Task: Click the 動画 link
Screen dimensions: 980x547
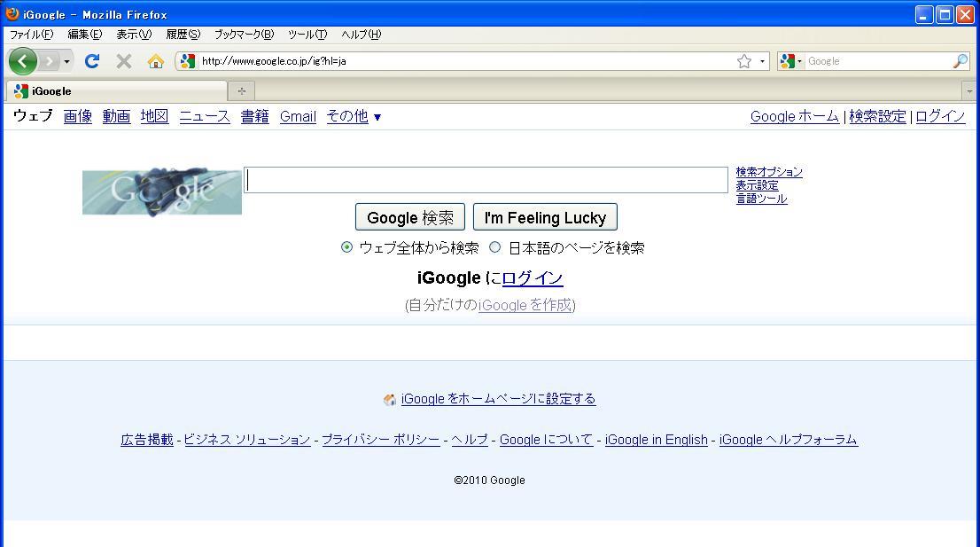Action: pos(116,116)
